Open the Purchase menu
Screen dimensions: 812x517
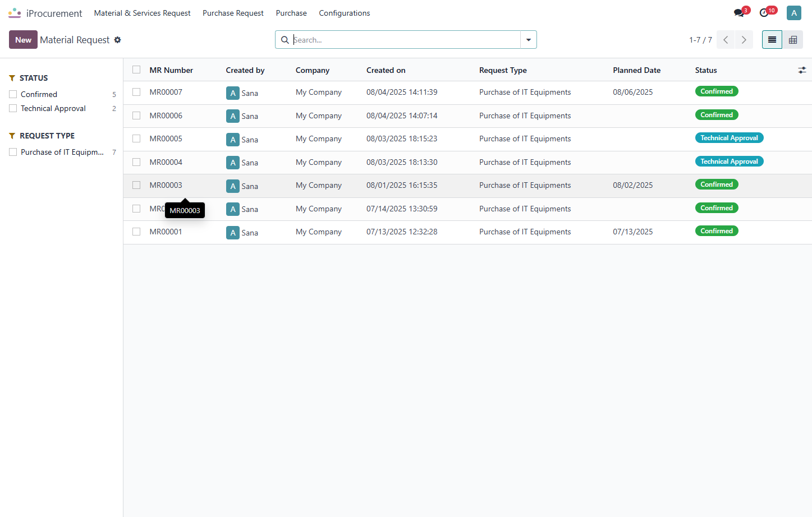click(291, 13)
